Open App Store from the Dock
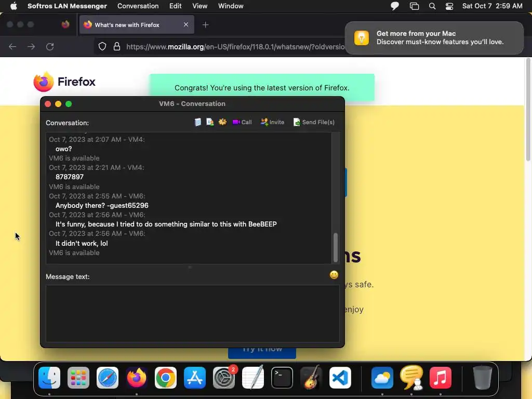Viewport: 532px width, 399px height. pyautogui.click(x=195, y=378)
